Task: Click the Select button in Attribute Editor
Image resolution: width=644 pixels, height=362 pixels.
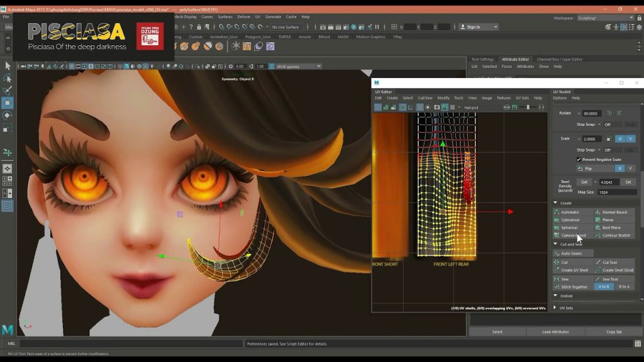Action: pos(497,332)
